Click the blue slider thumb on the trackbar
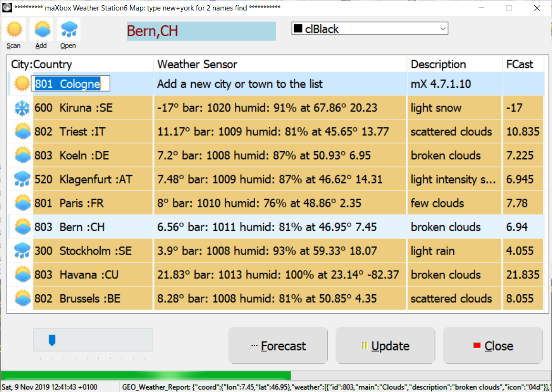This screenshot has width=552, height=392. point(52,340)
